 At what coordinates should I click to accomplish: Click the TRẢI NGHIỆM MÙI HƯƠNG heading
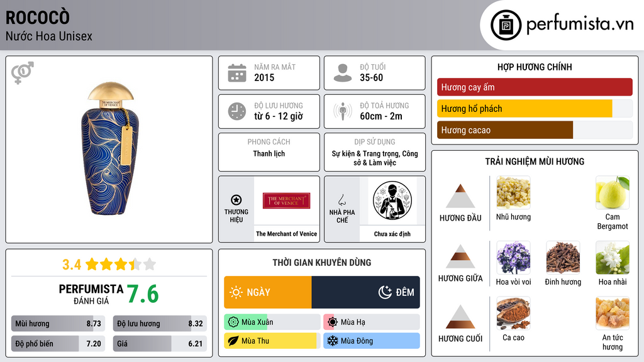tap(535, 162)
